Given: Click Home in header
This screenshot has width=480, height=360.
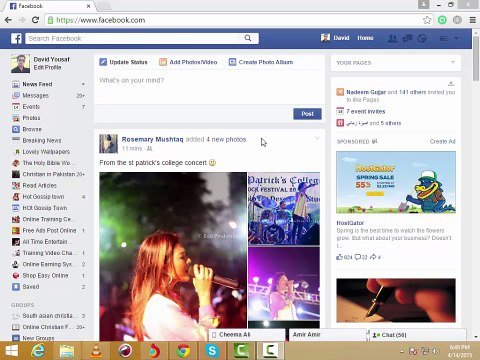Looking at the screenshot, I should [365, 38].
